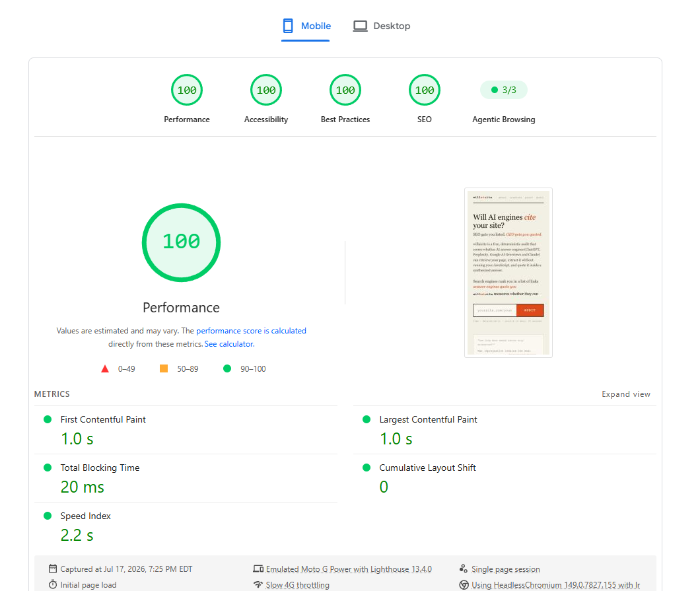Viewport: 700px width, 591px height.
Task: Click the First Contentful Paint green dot
Action: pyautogui.click(x=48, y=419)
